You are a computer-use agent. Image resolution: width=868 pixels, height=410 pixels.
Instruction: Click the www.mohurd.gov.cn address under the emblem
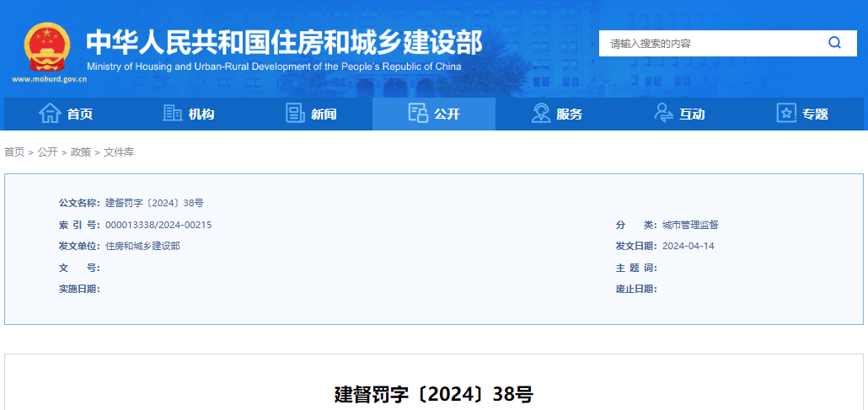50,80
